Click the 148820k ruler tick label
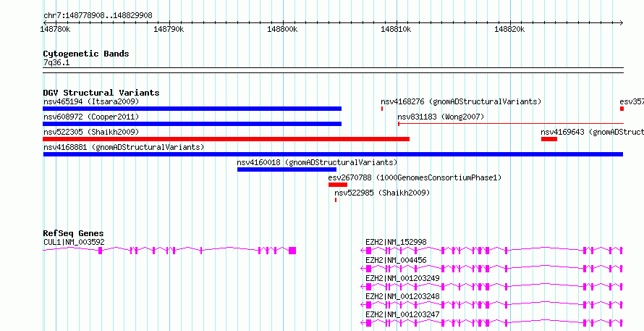Screen dimensions: 644x331 tap(509, 29)
